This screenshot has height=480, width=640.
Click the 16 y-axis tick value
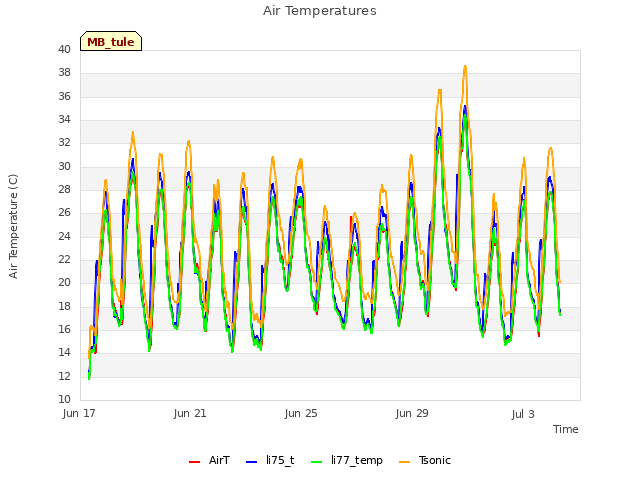click(x=64, y=329)
